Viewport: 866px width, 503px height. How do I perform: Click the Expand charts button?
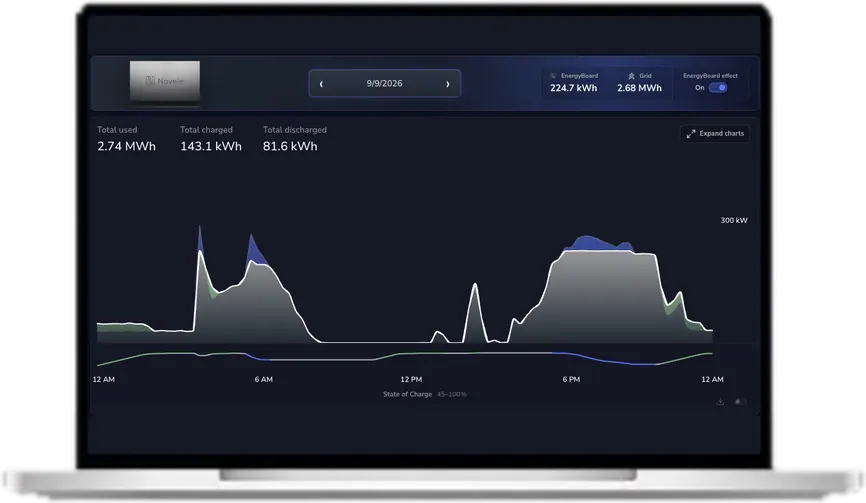pyautogui.click(x=715, y=134)
